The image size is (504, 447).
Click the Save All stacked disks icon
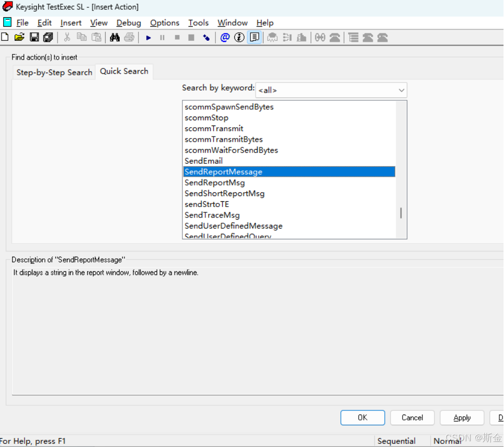point(48,37)
